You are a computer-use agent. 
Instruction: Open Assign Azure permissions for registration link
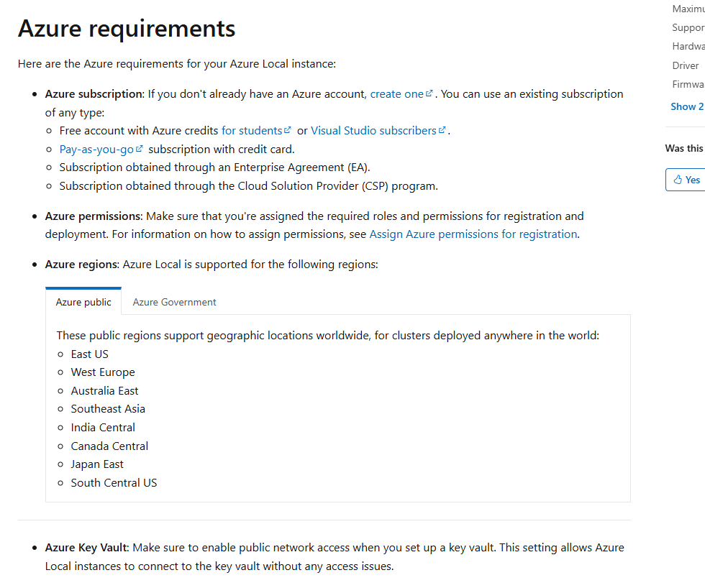pyautogui.click(x=473, y=234)
